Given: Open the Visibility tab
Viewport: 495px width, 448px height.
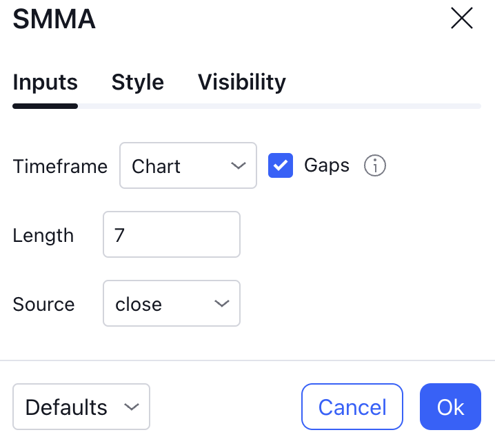Looking at the screenshot, I should pyautogui.click(x=241, y=83).
